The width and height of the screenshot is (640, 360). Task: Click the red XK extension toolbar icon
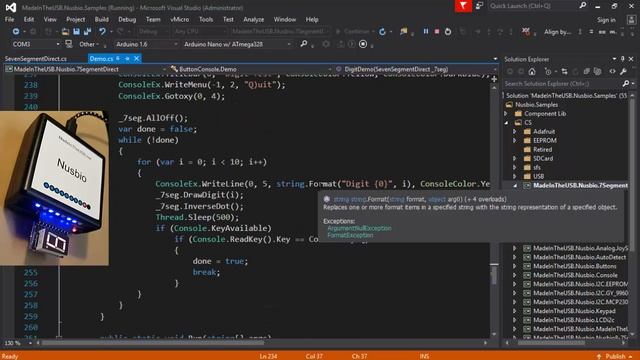coord(526,31)
